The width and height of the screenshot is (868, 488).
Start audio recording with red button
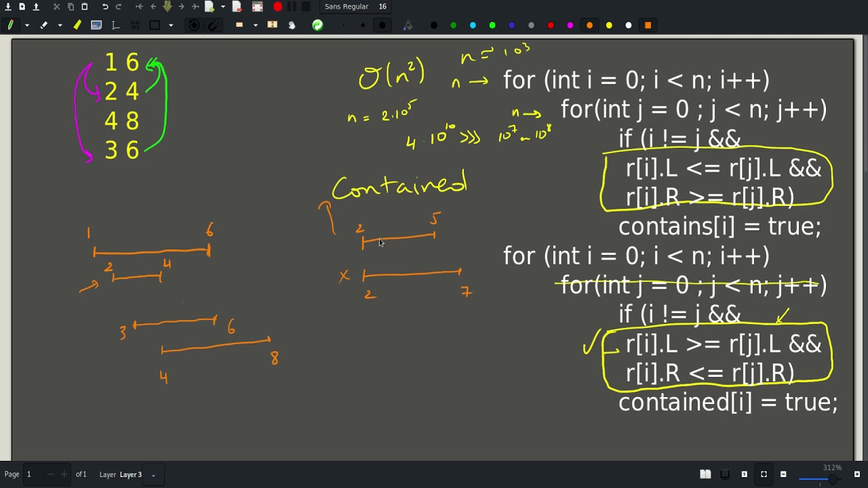point(278,6)
